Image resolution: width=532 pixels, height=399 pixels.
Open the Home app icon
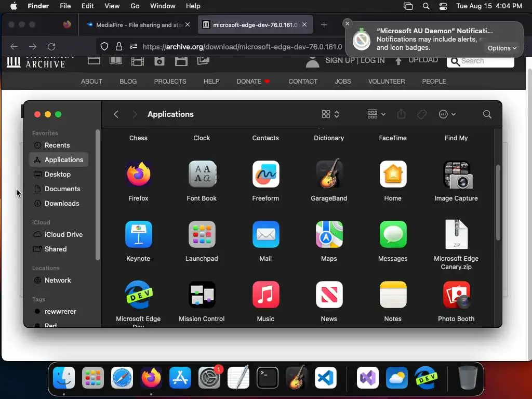point(393,174)
